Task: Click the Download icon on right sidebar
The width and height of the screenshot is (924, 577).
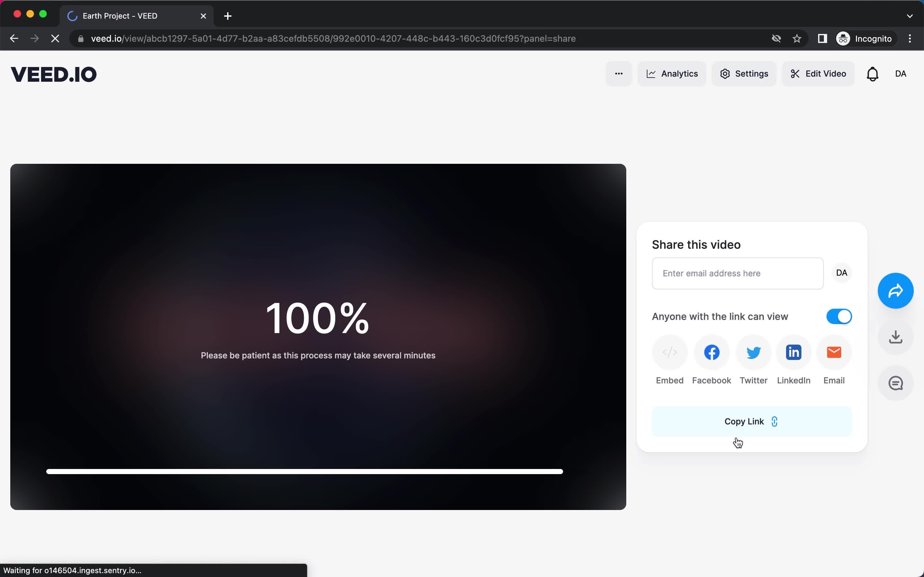Action: [x=895, y=337]
